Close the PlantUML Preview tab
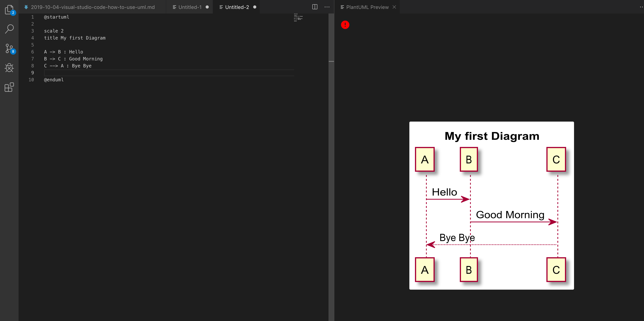 click(x=394, y=7)
